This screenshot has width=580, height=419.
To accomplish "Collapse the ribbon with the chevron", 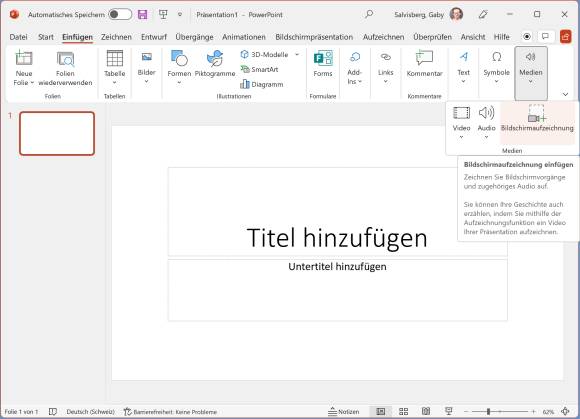I will coord(565,94).
